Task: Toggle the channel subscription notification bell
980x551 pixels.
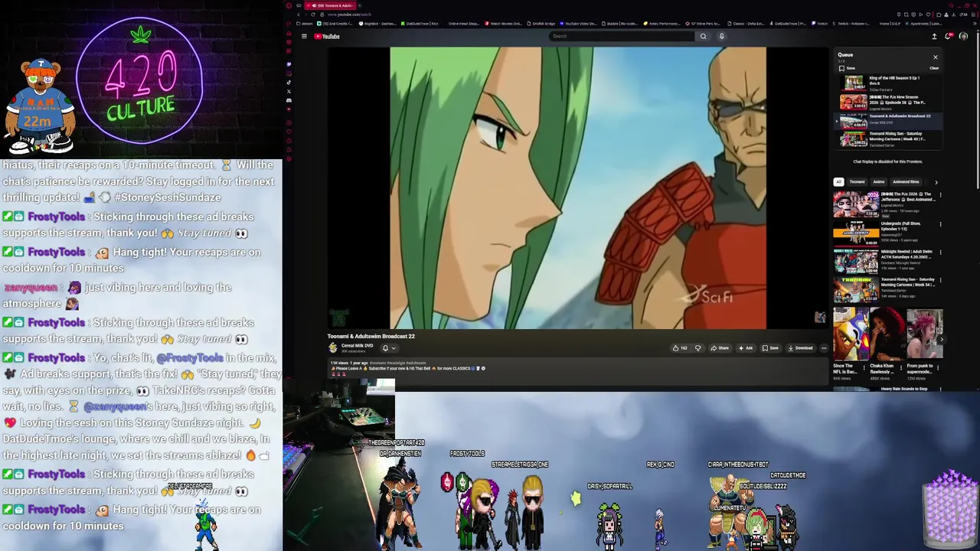Action: (385, 348)
